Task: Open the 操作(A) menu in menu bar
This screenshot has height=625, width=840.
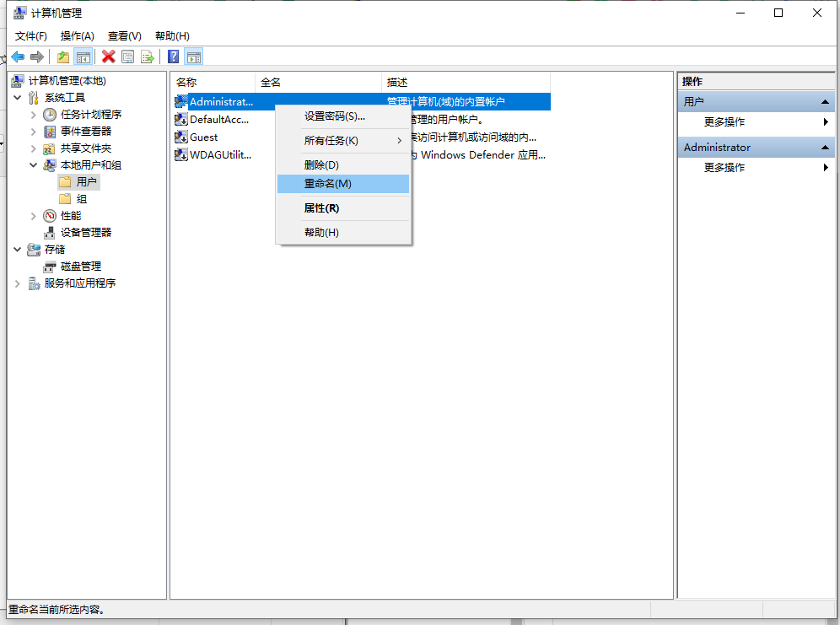Action: pos(78,35)
